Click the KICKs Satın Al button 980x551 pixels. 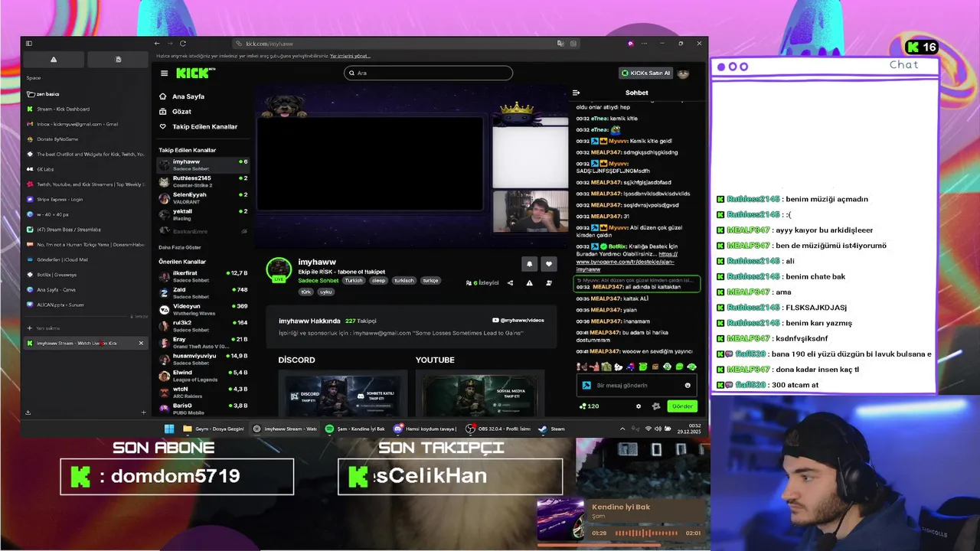(645, 73)
